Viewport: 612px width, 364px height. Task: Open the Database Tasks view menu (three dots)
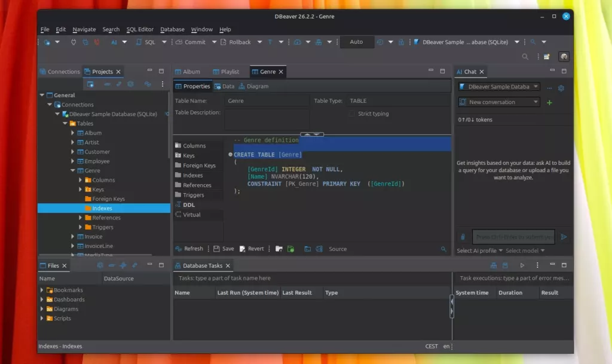537,265
